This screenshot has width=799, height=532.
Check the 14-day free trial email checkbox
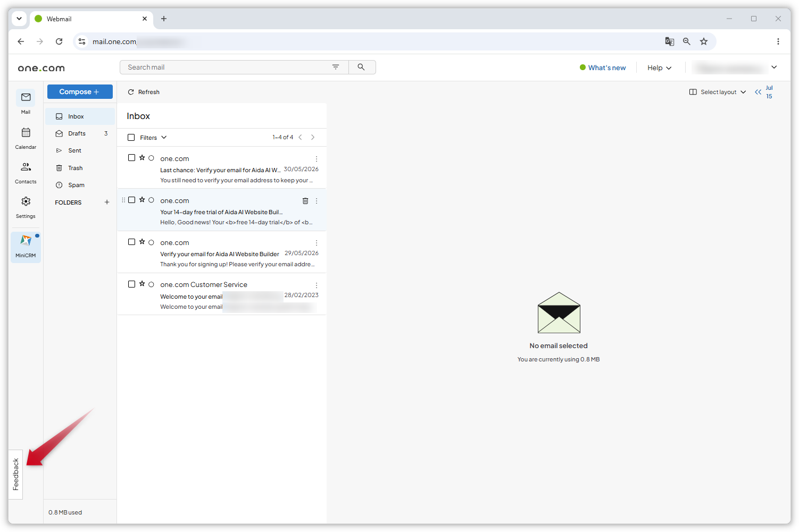pyautogui.click(x=131, y=200)
